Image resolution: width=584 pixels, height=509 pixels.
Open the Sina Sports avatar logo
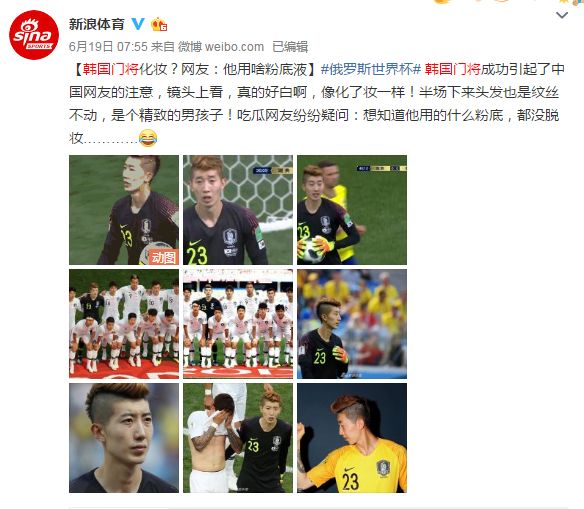[x=34, y=35]
